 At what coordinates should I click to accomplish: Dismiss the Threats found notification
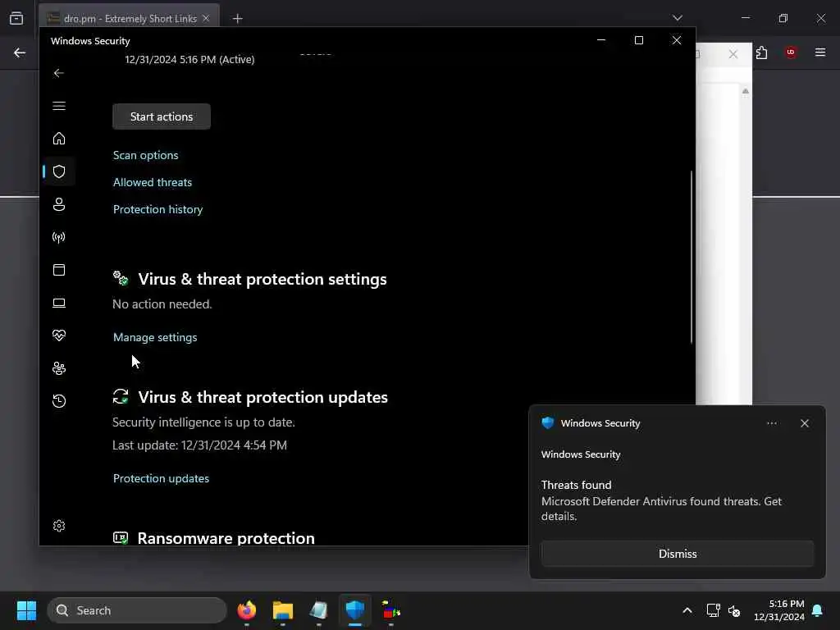[677, 554]
